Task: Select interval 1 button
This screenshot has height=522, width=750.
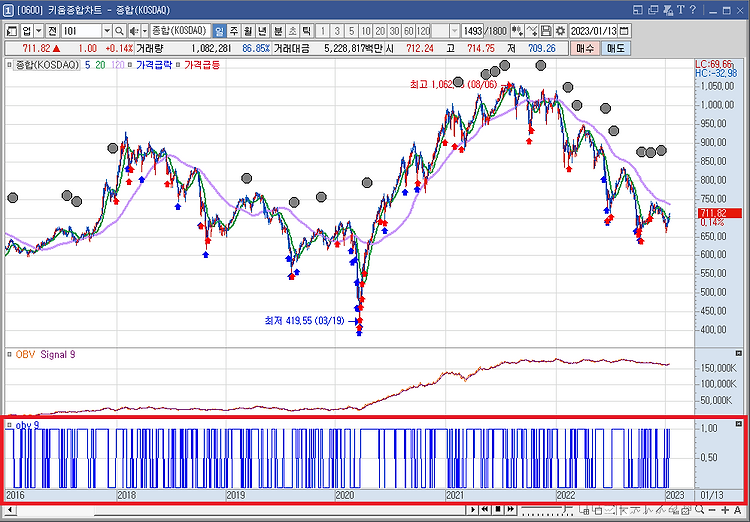Action: (x=323, y=31)
